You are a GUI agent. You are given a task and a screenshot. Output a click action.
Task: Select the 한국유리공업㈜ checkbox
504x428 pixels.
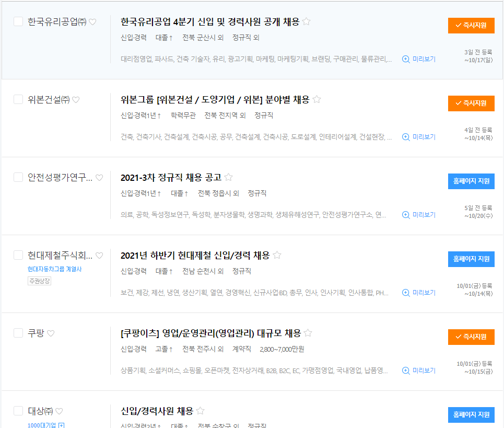[18, 21]
